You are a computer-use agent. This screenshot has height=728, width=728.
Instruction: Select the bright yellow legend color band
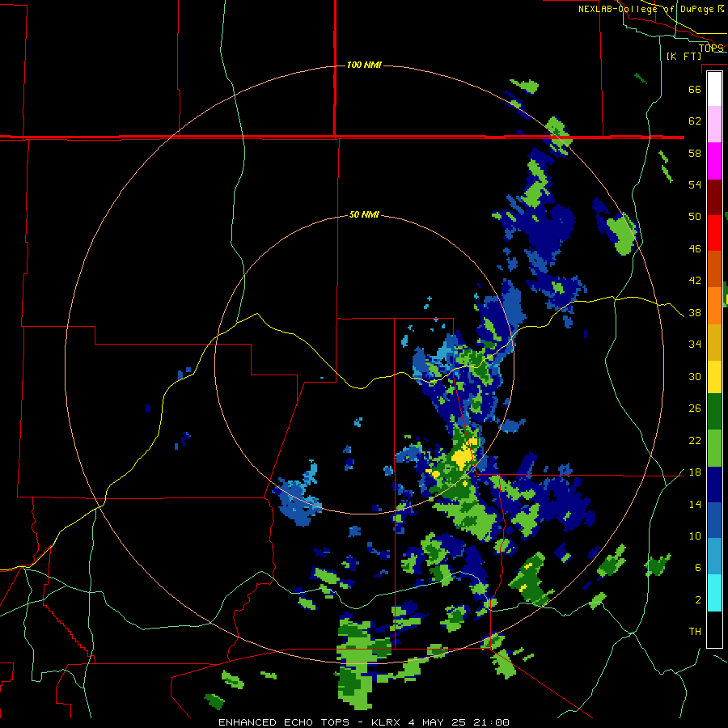point(714,377)
